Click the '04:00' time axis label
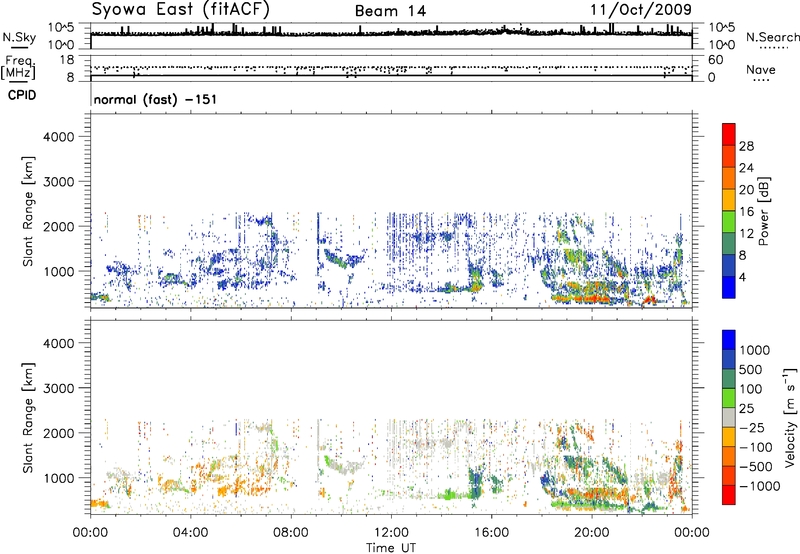This screenshot has width=800, height=554. (x=191, y=533)
